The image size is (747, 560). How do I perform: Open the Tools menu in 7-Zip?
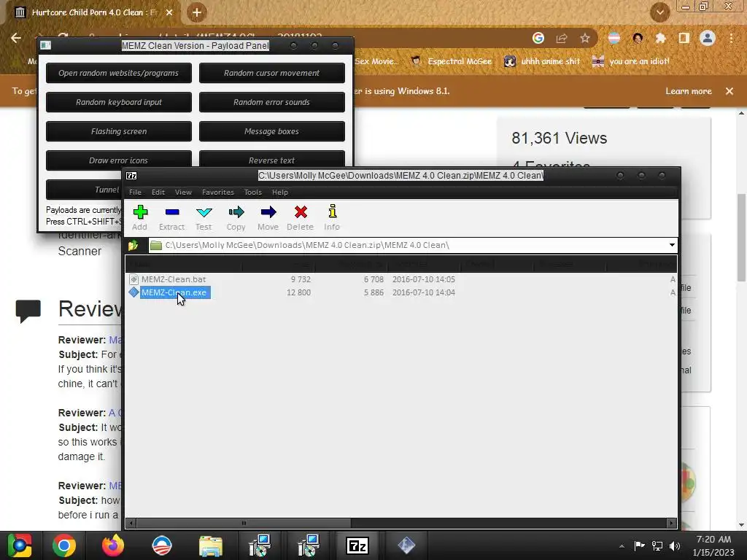coord(253,192)
